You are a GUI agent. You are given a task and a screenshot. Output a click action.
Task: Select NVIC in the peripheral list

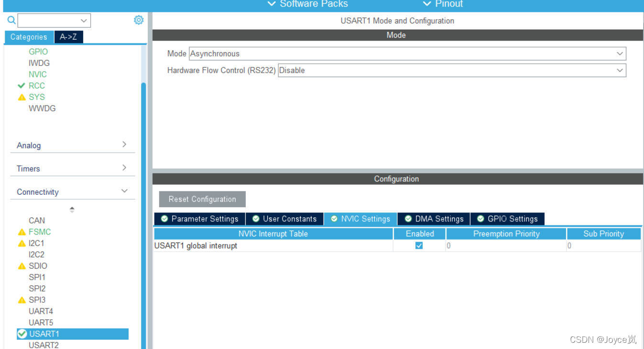click(38, 74)
